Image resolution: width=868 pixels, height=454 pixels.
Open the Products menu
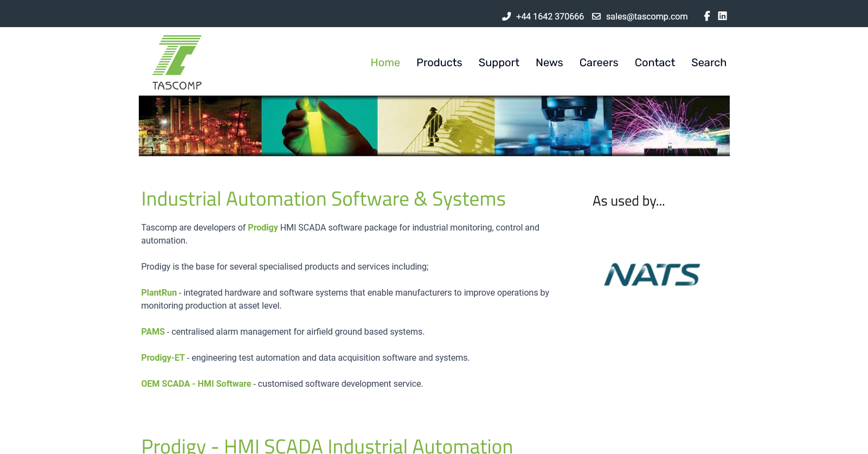[439, 62]
